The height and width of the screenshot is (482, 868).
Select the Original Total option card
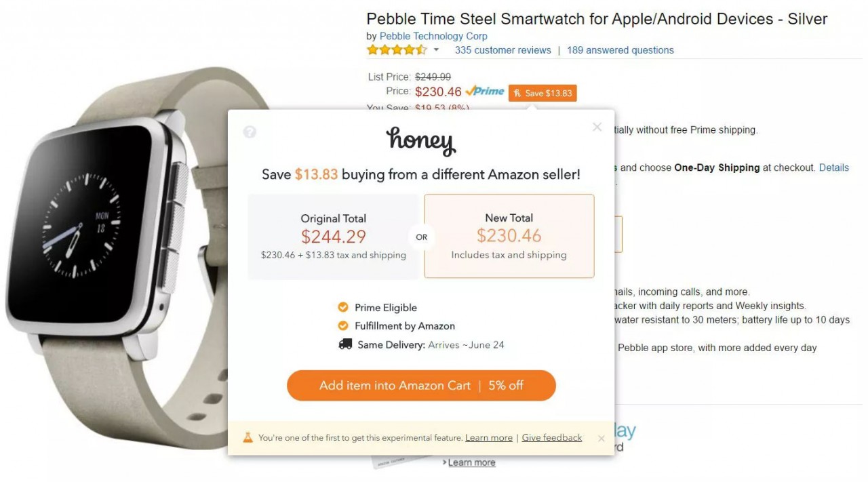pos(333,237)
